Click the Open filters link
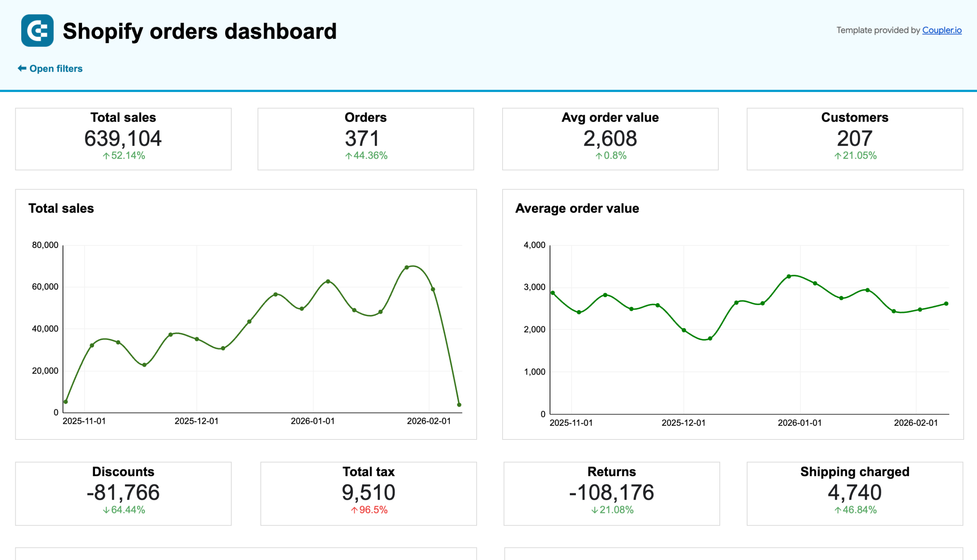Viewport: 977px width, 560px height. 56,68
